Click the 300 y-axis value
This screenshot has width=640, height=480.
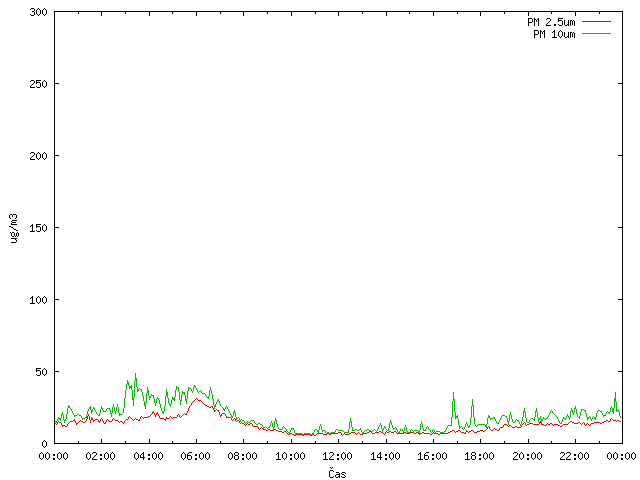click(x=38, y=12)
